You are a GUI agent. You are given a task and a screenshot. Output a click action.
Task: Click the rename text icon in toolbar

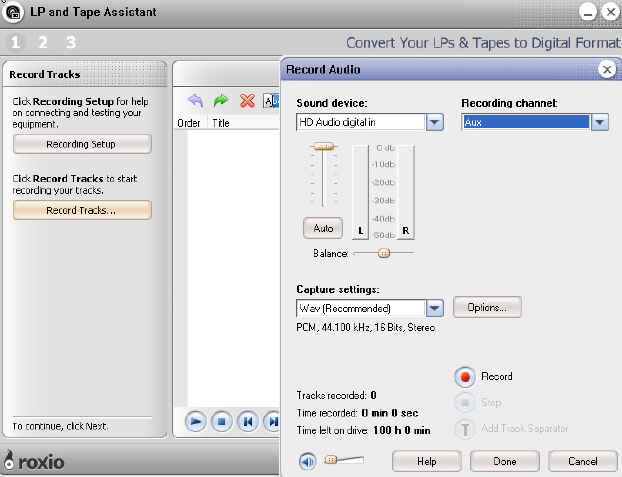click(x=271, y=101)
